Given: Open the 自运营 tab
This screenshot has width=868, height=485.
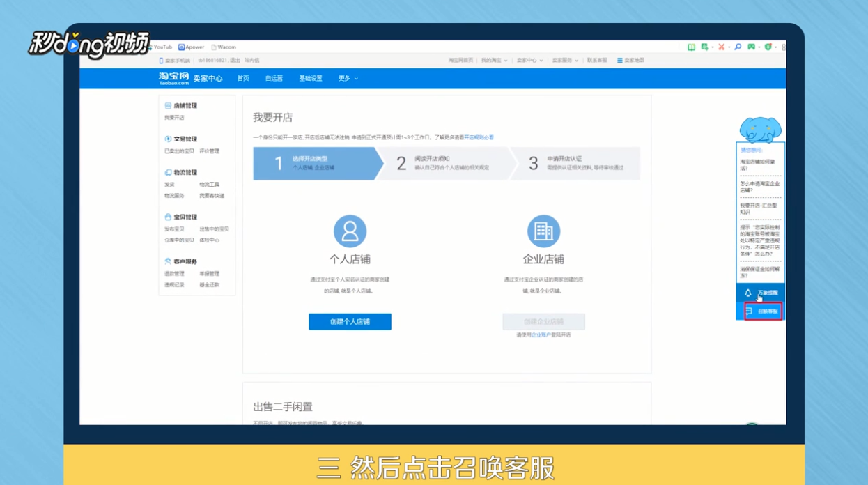Looking at the screenshot, I should tap(274, 79).
